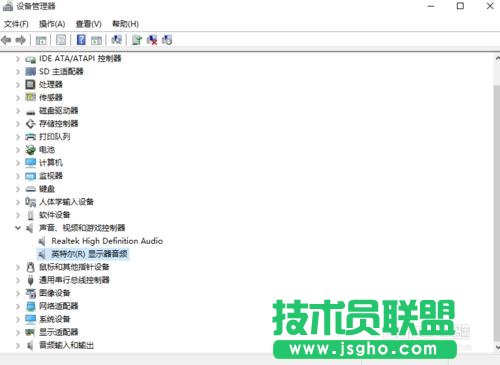
Task: Select the 音频输入和输出 label
Action: pyautogui.click(x=66, y=346)
